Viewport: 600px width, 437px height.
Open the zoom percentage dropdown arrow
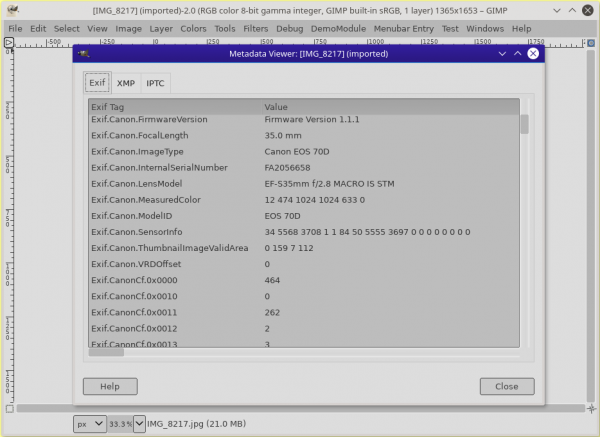click(x=139, y=424)
